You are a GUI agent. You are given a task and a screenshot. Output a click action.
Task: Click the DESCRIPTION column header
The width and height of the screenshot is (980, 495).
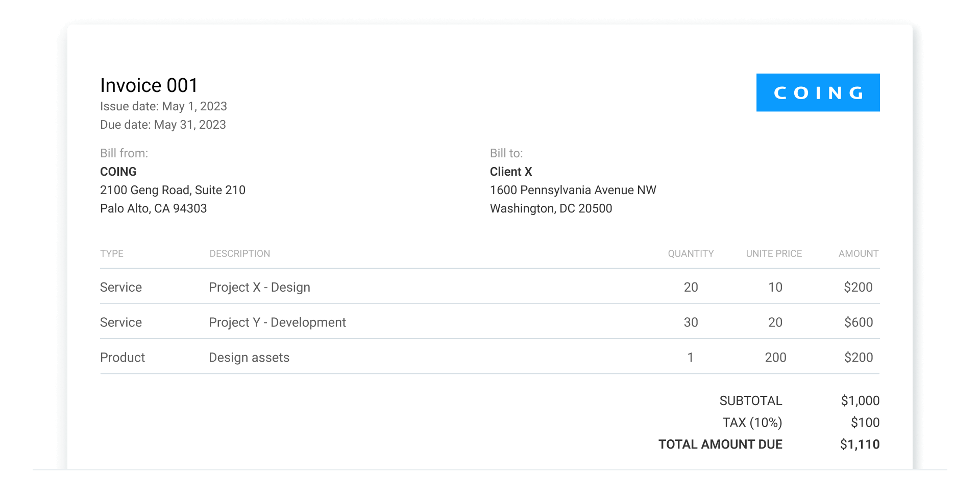point(240,253)
